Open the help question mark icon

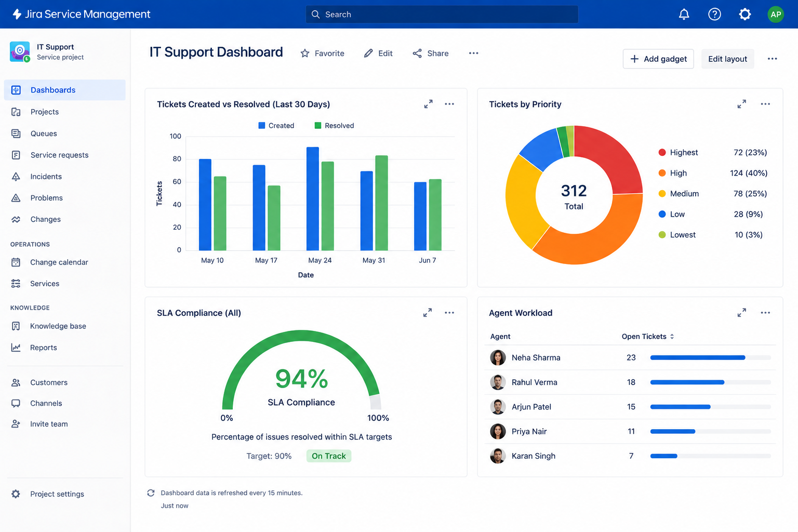pos(715,15)
